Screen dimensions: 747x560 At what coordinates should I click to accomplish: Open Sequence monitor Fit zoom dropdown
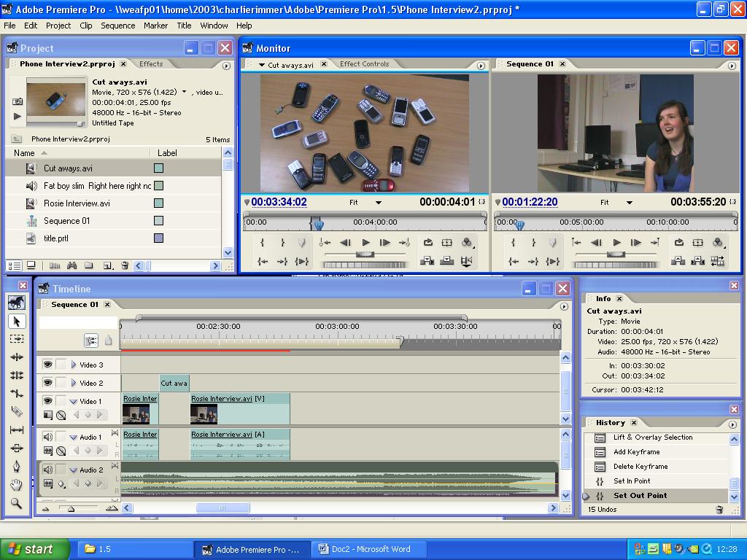tap(630, 203)
